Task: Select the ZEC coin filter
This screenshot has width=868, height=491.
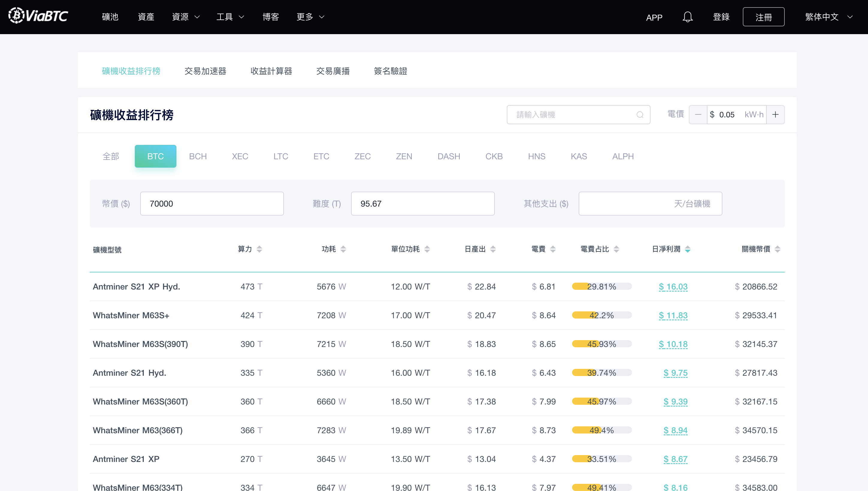Action: point(362,157)
